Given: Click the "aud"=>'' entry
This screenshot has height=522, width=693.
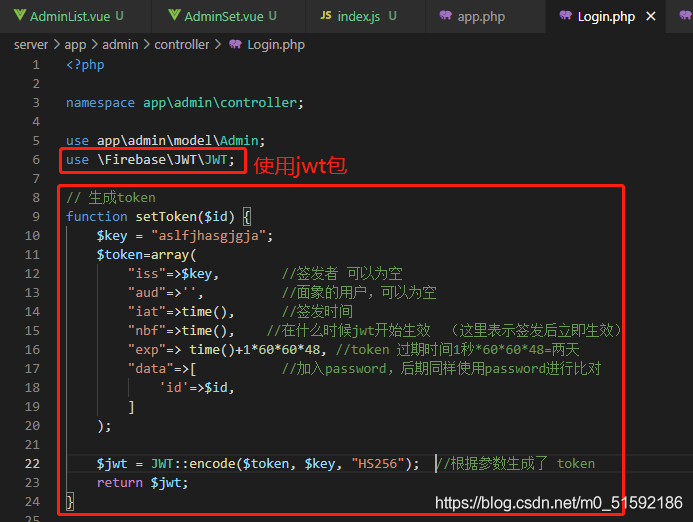Looking at the screenshot, I should coord(165,293).
